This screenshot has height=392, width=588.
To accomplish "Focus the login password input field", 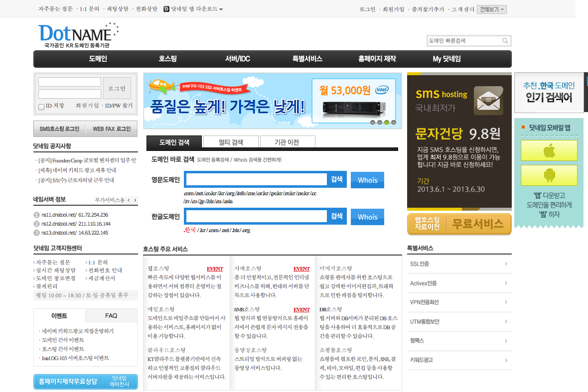I will coord(70,94).
